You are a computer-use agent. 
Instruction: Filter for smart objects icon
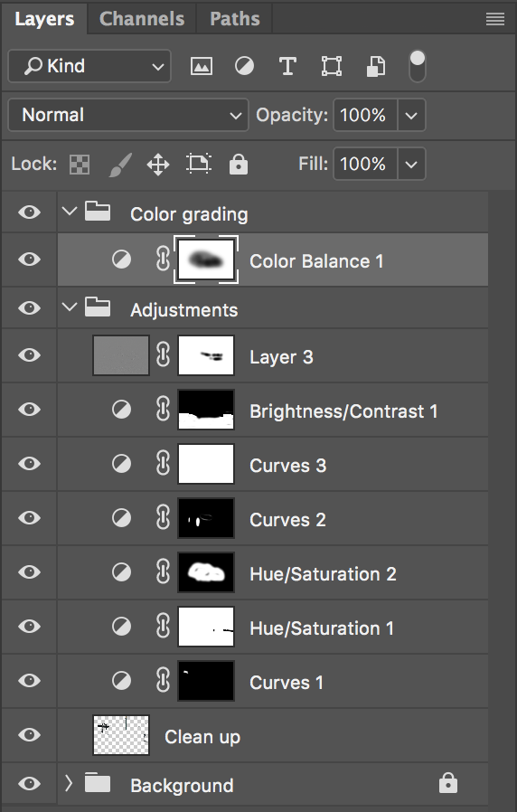[376, 66]
